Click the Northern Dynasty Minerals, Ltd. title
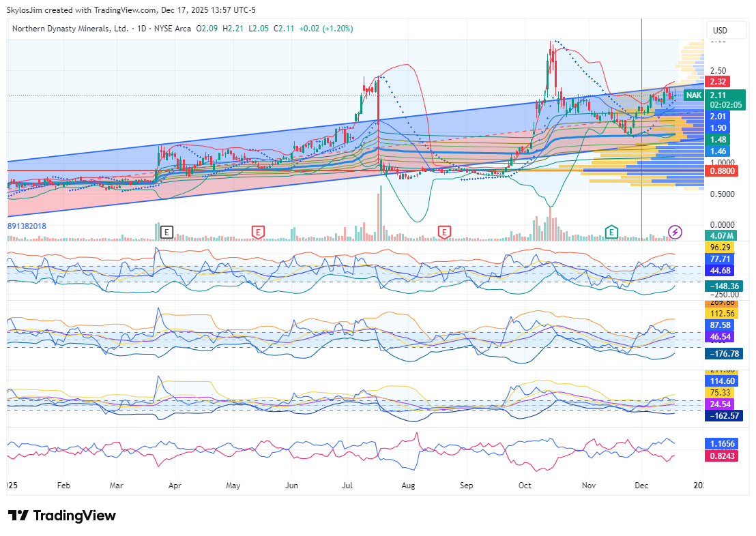 pyautogui.click(x=70, y=29)
